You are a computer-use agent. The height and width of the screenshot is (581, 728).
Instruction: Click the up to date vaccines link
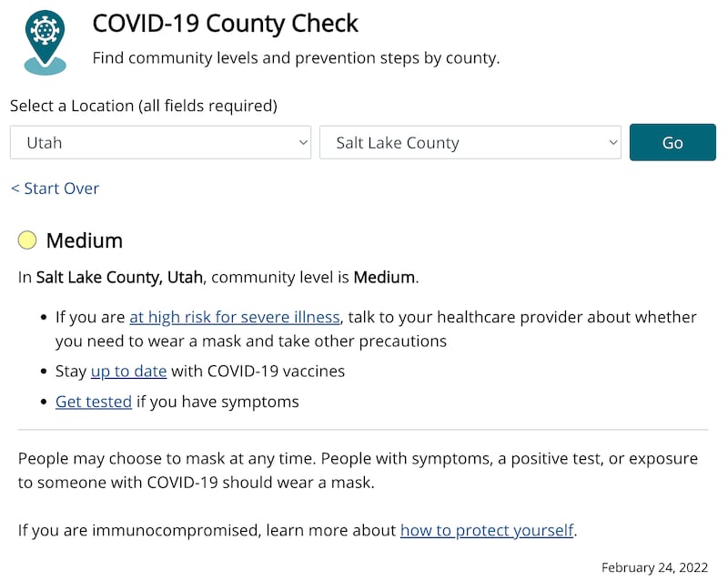point(128,371)
